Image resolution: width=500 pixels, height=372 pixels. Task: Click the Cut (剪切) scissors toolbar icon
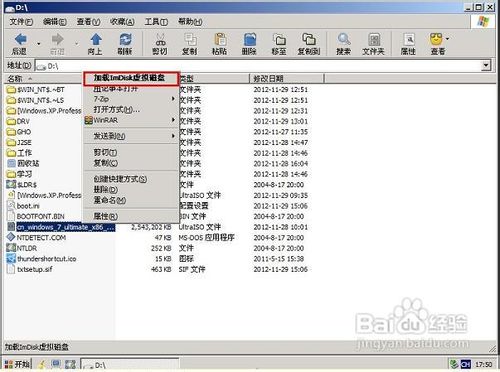[160, 40]
